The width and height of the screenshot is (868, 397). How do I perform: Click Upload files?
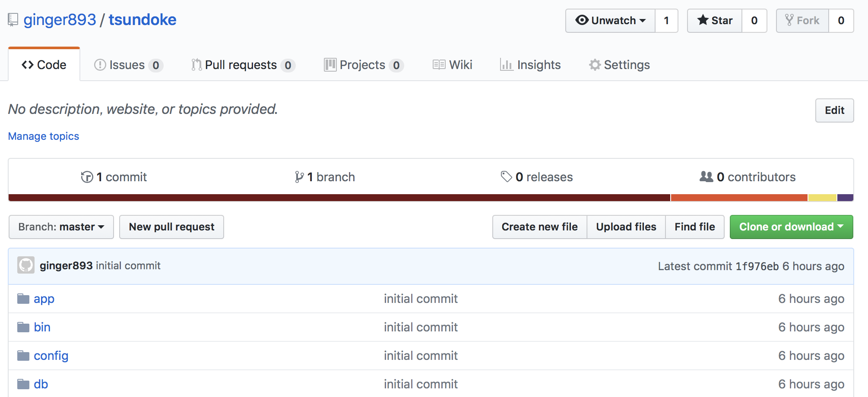[x=626, y=227]
